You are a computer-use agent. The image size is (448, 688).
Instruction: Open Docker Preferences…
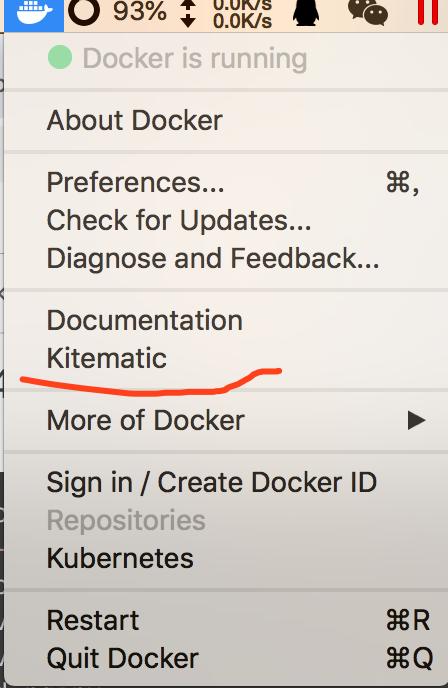click(226, 182)
